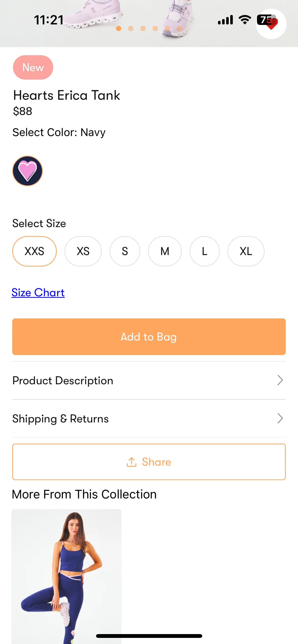Click the Share button
The image size is (298, 644).
pos(149,462)
